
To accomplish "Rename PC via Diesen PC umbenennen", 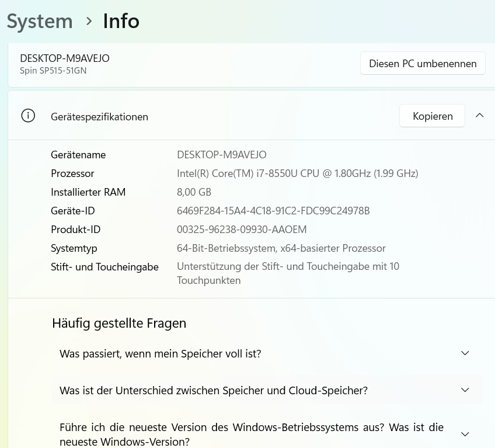I will coord(423,64).
